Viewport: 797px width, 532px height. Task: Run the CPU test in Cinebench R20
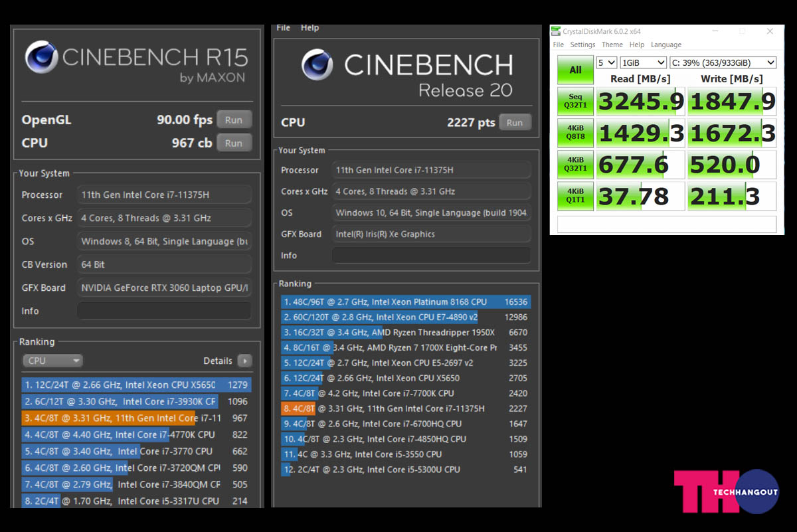point(515,122)
